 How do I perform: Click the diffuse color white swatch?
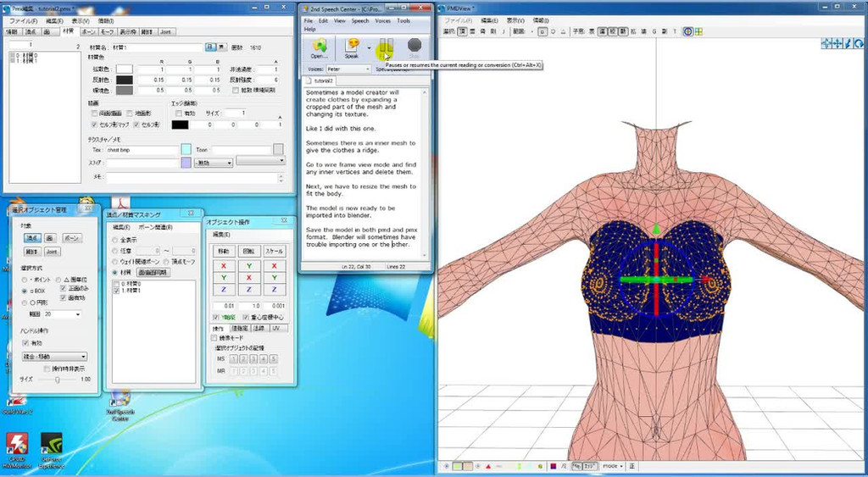125,69
